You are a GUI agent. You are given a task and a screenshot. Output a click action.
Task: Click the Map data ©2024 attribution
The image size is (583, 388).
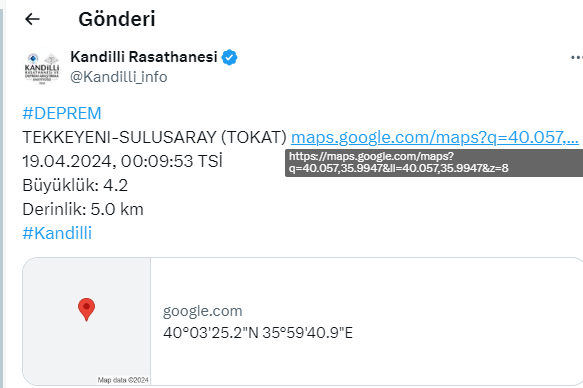point(123,380)
